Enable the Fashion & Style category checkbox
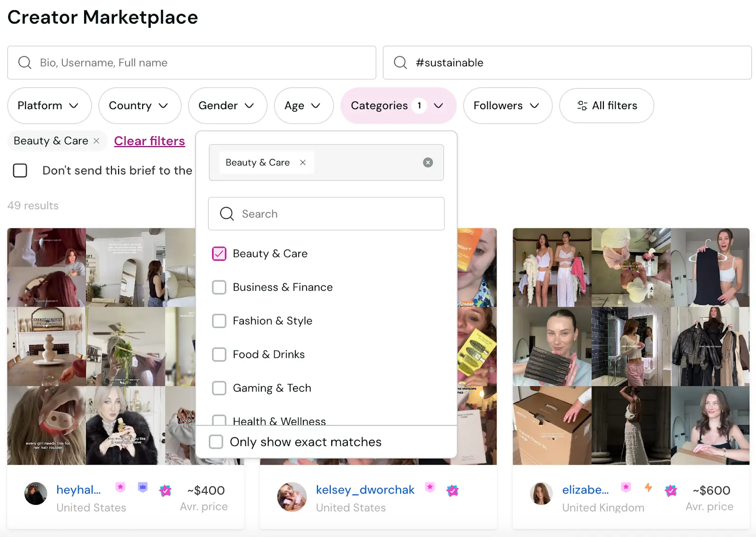Image resolution: width=756 pixels, height=537 pixels. tap(219, 320)
